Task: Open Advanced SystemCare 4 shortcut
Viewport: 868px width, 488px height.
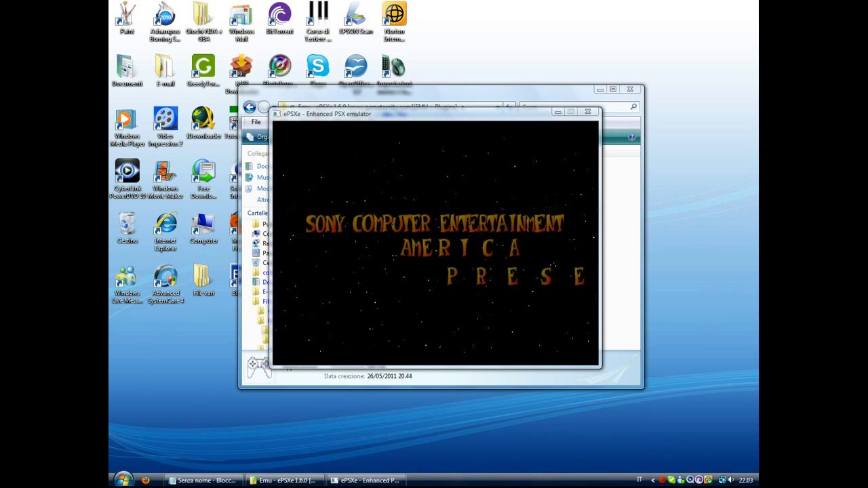Action: pos(165,285)
